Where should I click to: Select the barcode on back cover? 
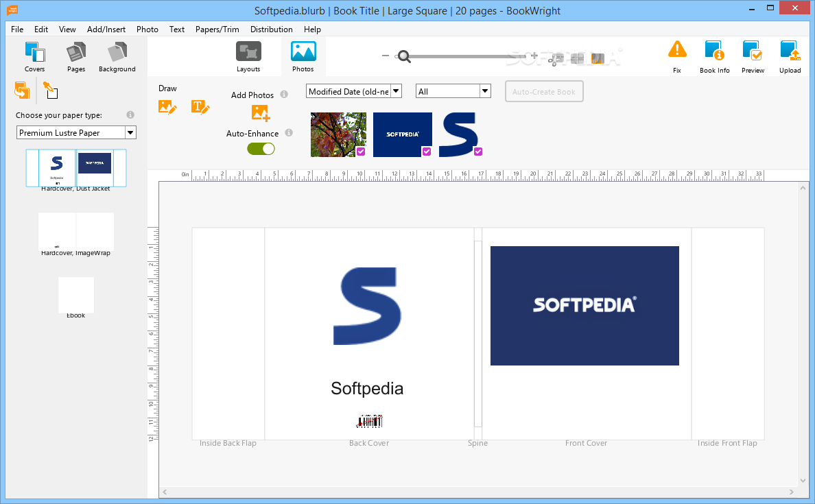pos(370,422)
